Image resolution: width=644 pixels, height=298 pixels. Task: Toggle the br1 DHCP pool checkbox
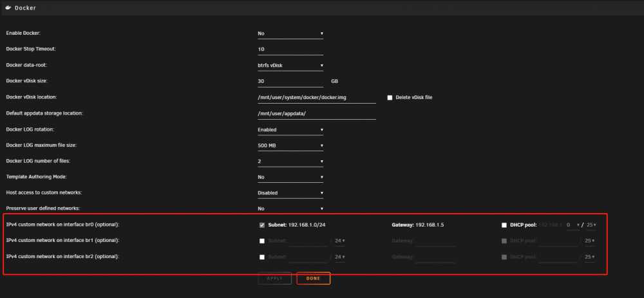click(x=504, y=241)
